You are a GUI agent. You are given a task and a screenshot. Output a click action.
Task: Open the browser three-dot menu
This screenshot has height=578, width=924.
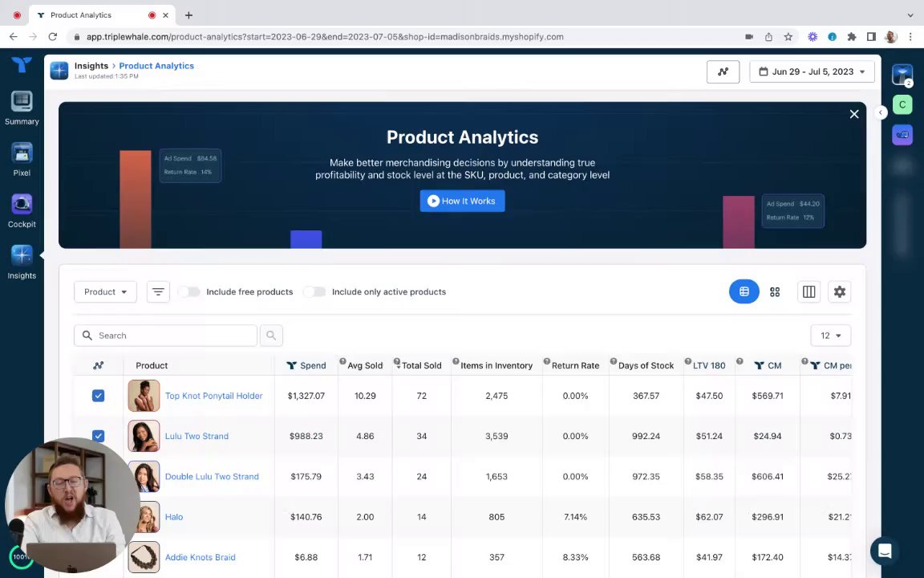[910, 37]
